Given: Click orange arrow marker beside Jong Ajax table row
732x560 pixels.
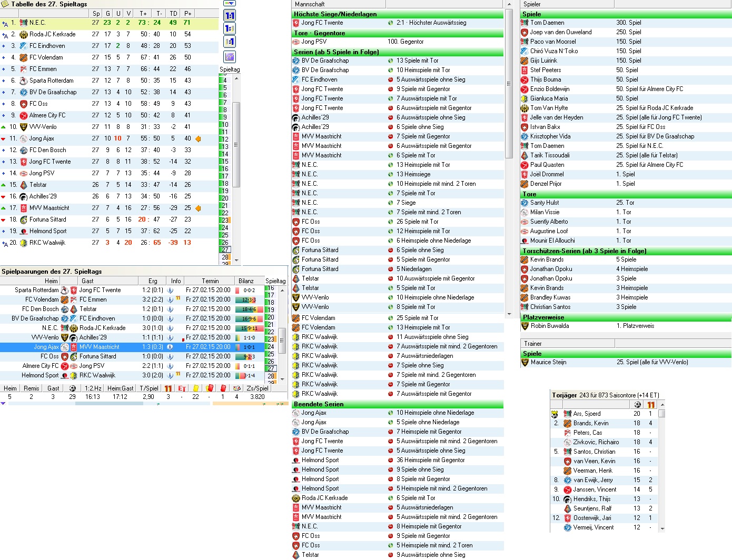Looking at the screenshot, I should tap(199, 138).
